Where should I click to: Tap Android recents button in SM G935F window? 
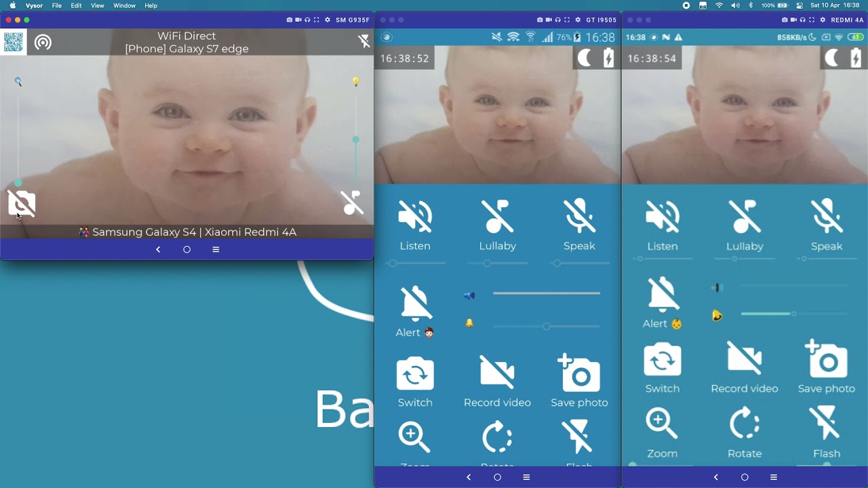pos(216,249)
